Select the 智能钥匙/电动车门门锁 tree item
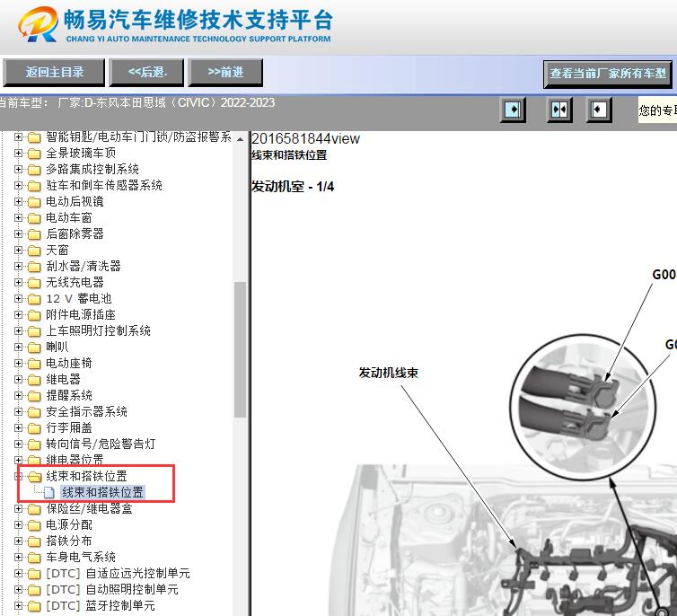Screen dimensions: 677x616 pos(138,137)
